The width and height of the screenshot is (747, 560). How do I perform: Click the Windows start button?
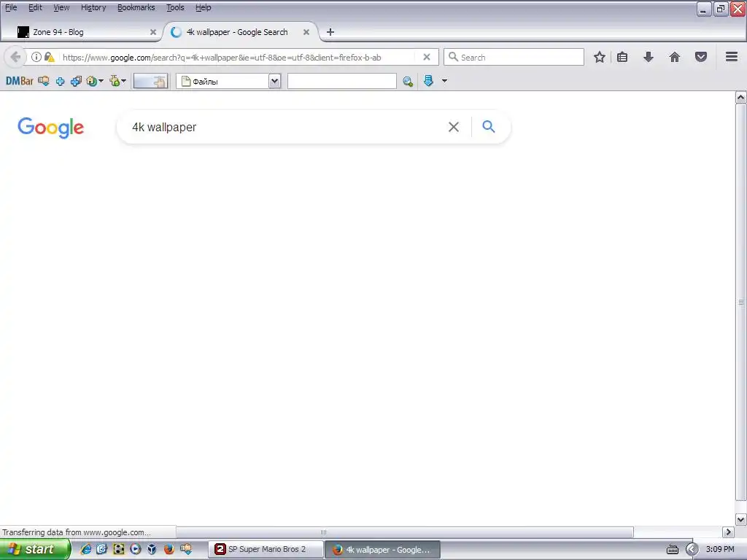click(35, 549)
